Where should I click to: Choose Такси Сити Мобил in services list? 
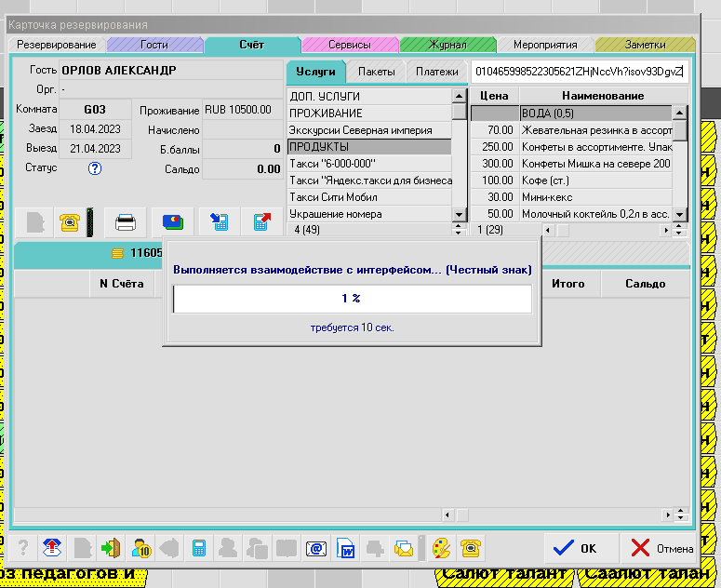(368, 197)
